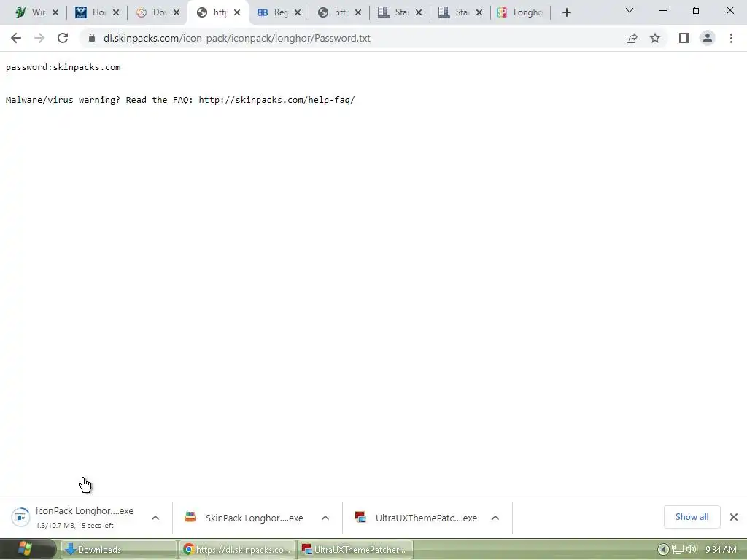Open UltraUXThemePatcher download options arrow
747x560 pixels.
coord(495,518)
